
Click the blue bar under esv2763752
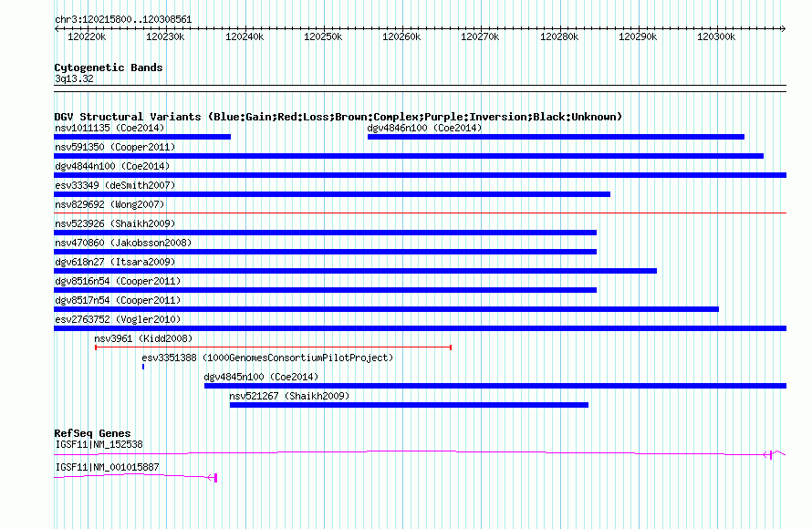coord(420,328)
